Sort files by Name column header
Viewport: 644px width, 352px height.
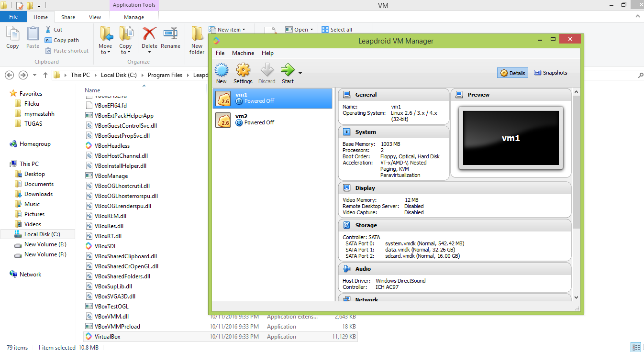(x=92, y=90)
